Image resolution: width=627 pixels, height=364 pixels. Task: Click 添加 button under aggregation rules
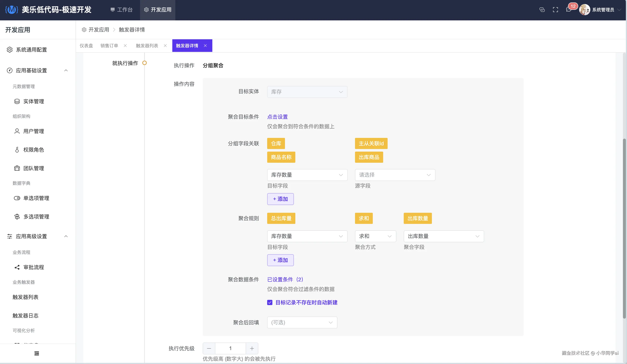point(280,260)
